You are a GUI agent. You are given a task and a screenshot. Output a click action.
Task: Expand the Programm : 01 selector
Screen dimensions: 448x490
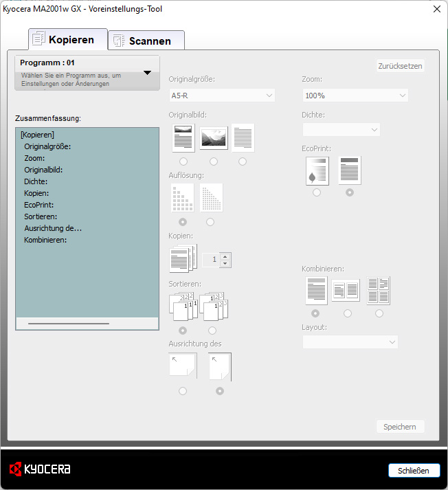(x=87, y=73)
